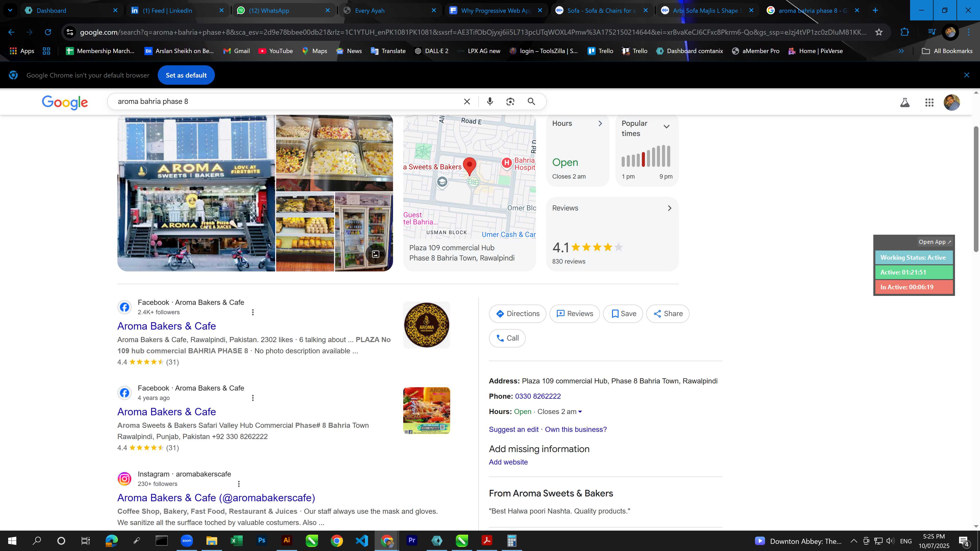This screenshot has width=980, height=551.
Task: Click the Directions button
Action: click(517, 314)
